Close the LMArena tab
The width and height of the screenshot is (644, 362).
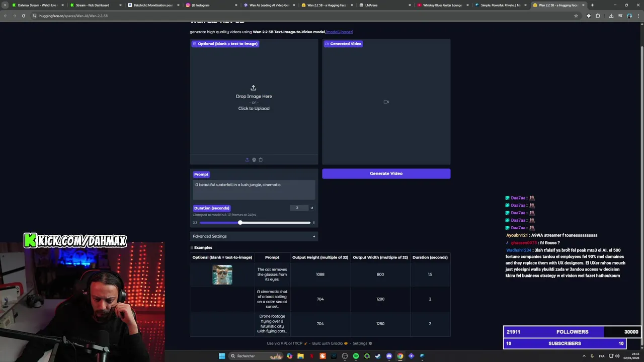click(x=410, y=5)
